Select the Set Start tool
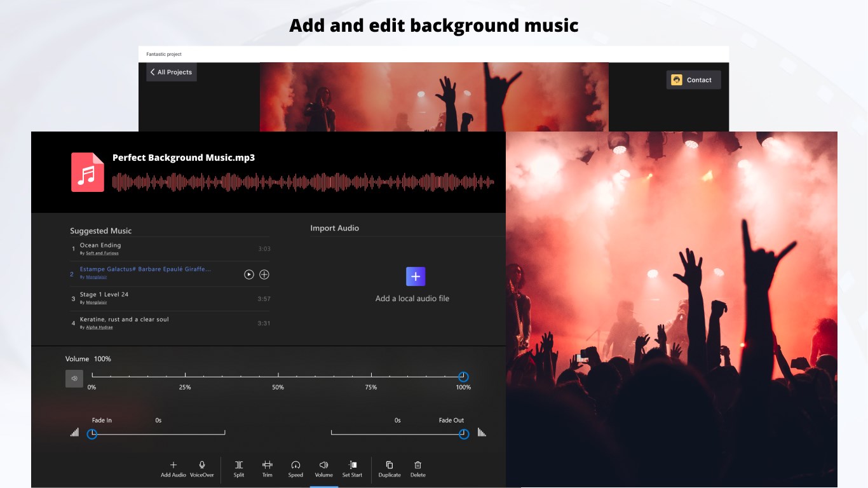 (x=353, y=470)
